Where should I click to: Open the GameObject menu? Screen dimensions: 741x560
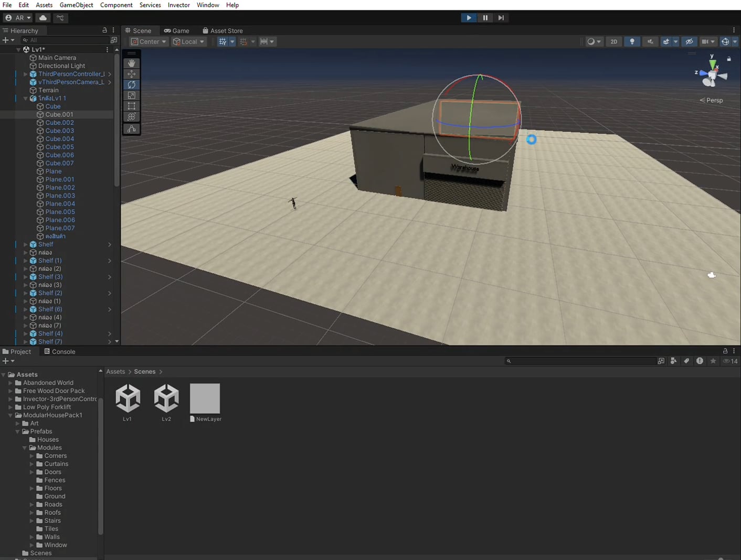pos(76,5)
